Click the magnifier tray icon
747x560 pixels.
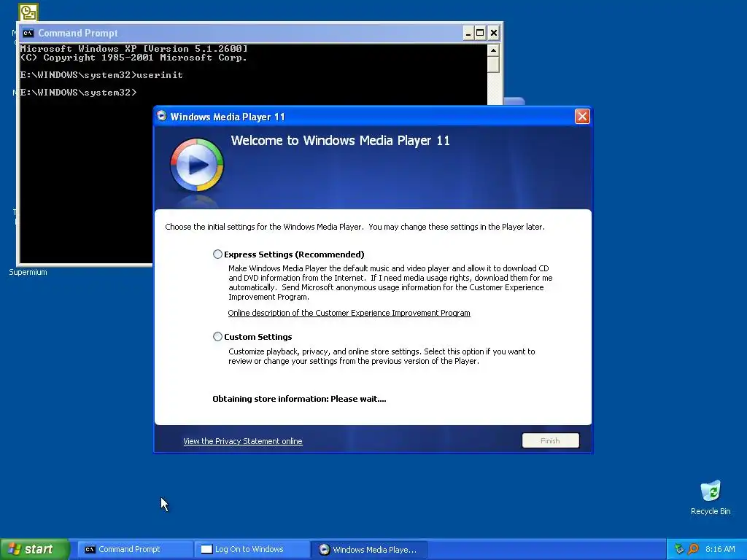pyautogui.click(x=693, y=549)
